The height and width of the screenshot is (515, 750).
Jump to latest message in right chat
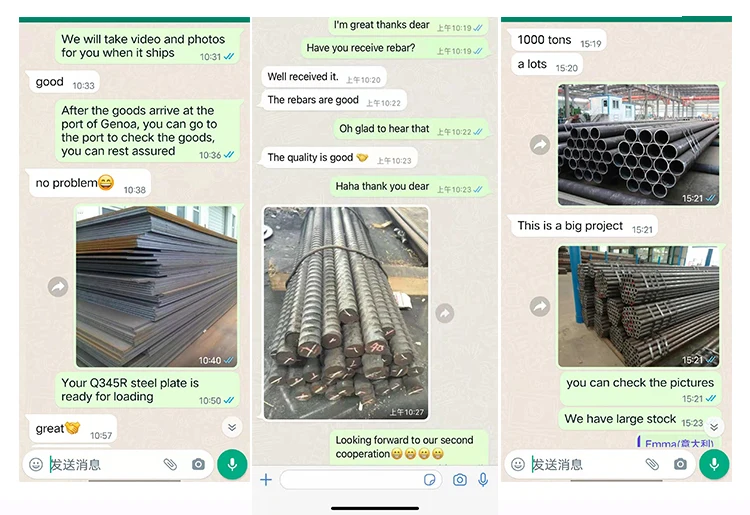[x=714, y=427]
